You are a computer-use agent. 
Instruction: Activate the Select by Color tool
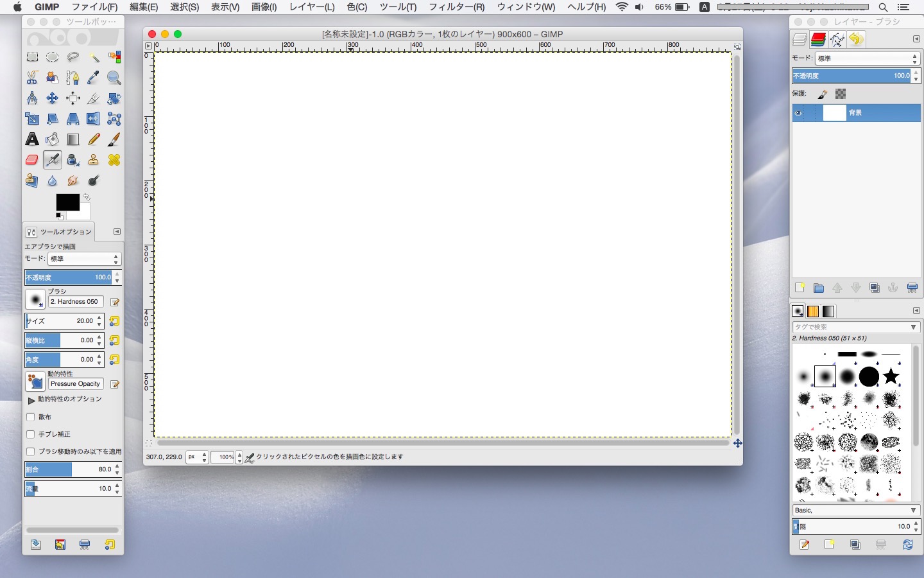point(114,57)
